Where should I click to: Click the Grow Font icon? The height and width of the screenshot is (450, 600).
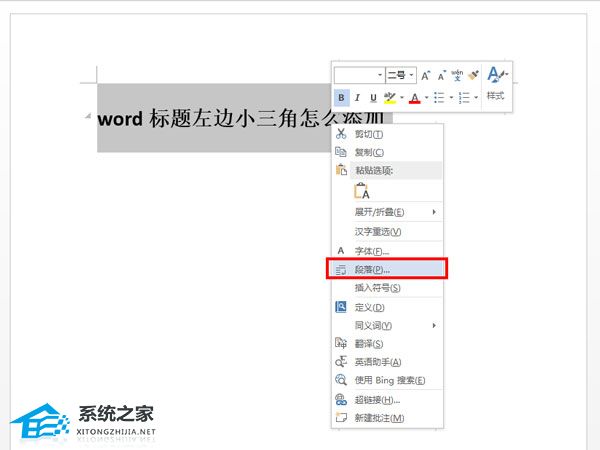point(425,75)
